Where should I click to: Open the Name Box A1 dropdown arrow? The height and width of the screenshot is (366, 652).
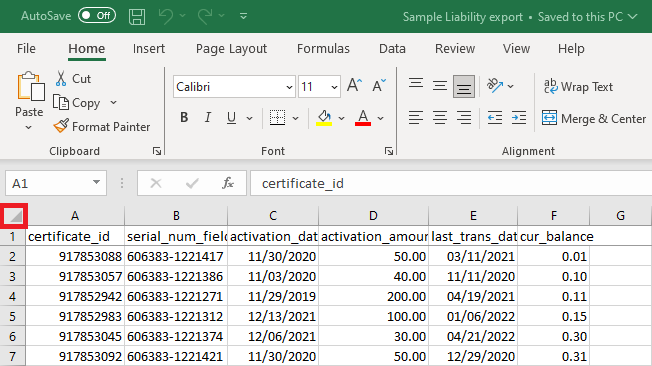pos(96,183)
